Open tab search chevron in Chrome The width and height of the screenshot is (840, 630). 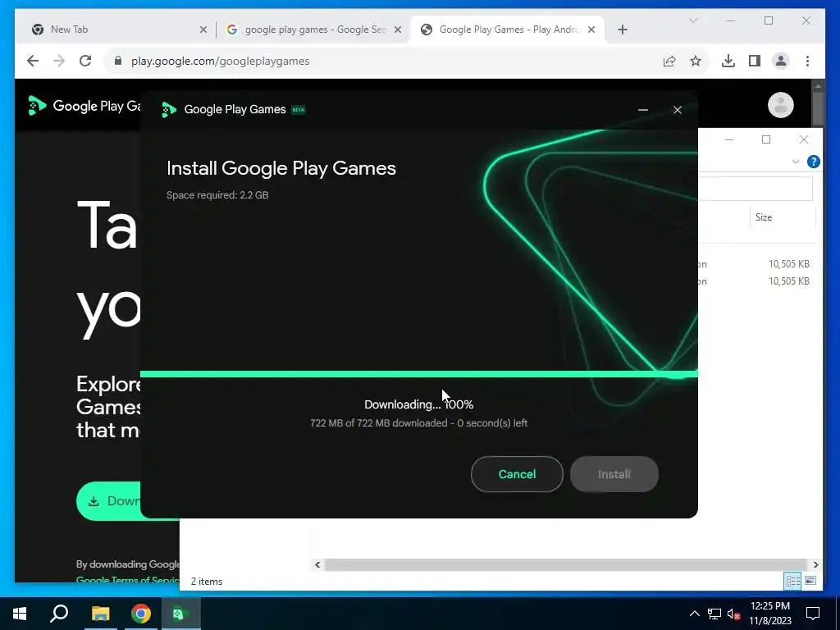tap(692, 21)
